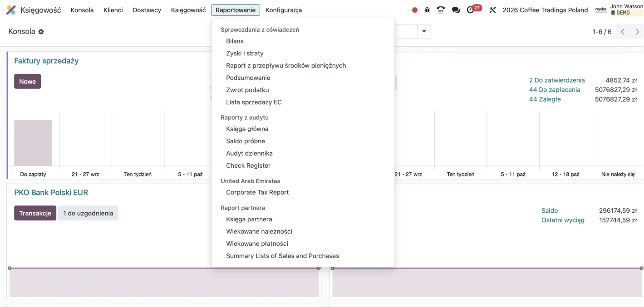Click the Ostatni wyciąg link
Screen dimensions: 644x307
563,220
